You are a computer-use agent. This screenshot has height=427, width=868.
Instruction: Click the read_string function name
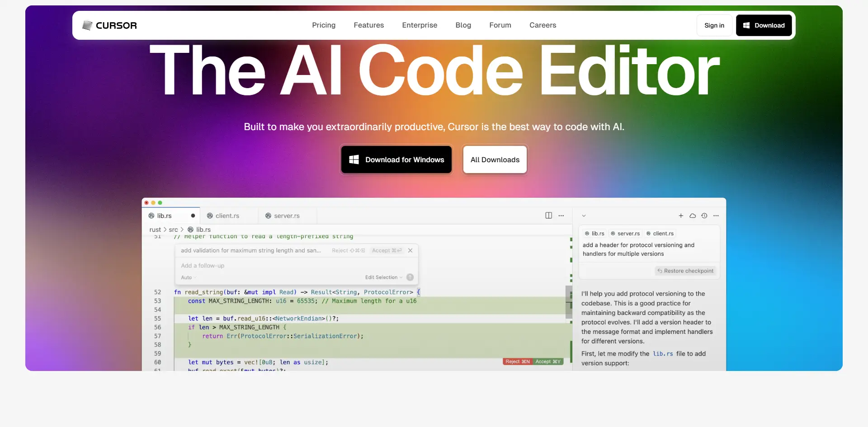pyautogui.click(x=204, y=292)
